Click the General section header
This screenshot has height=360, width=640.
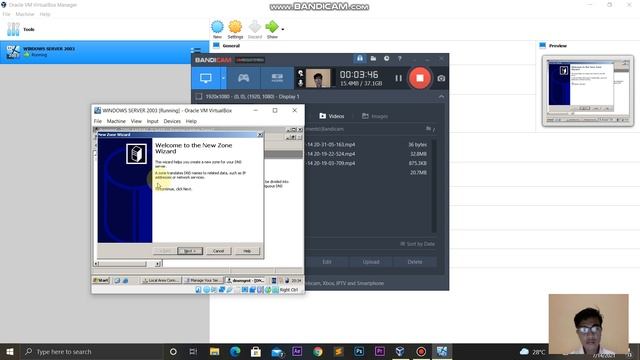(231, 46)
